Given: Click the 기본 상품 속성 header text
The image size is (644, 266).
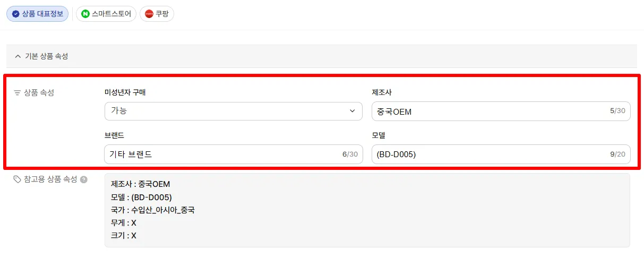Looking at the screenshot, I should 47,56.
